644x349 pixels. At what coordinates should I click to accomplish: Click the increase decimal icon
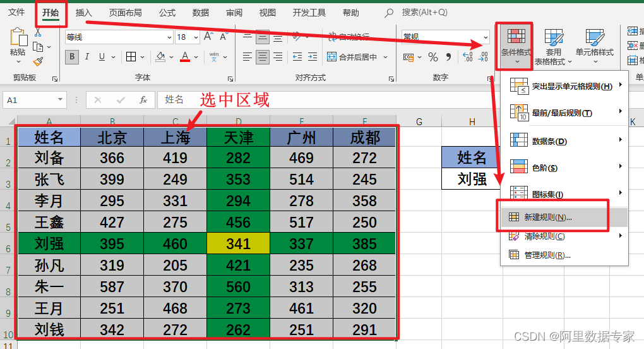coord(468,57)
